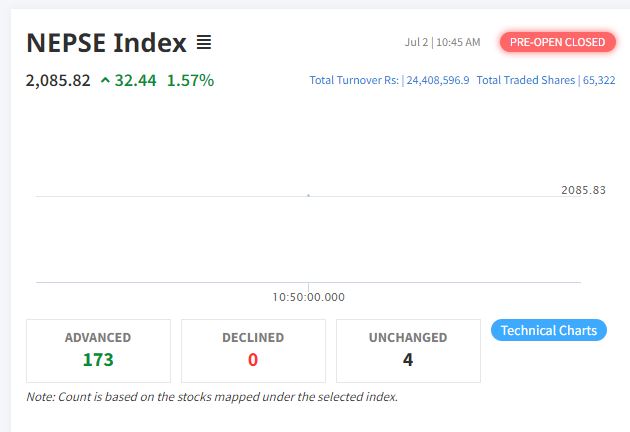This screenshot has width=630, height=432.
Task: Click the data point on the chart
Action: [x=308, y=195]
